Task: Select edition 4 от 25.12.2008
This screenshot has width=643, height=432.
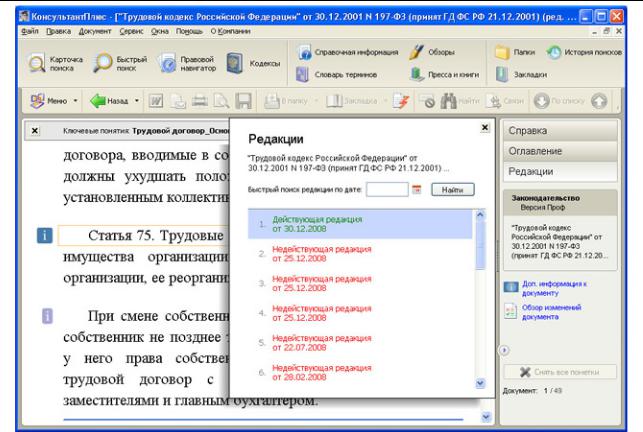Action: (x=360, y=313)
